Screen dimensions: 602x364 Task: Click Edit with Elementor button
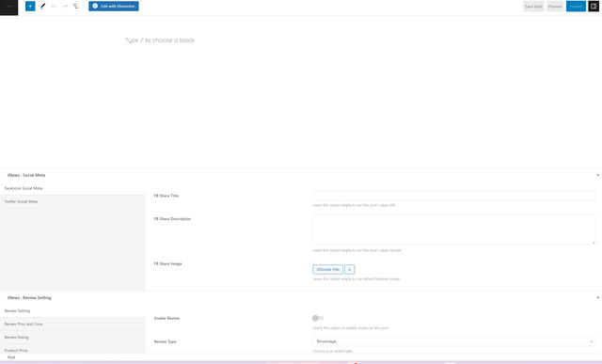point(114,7)
